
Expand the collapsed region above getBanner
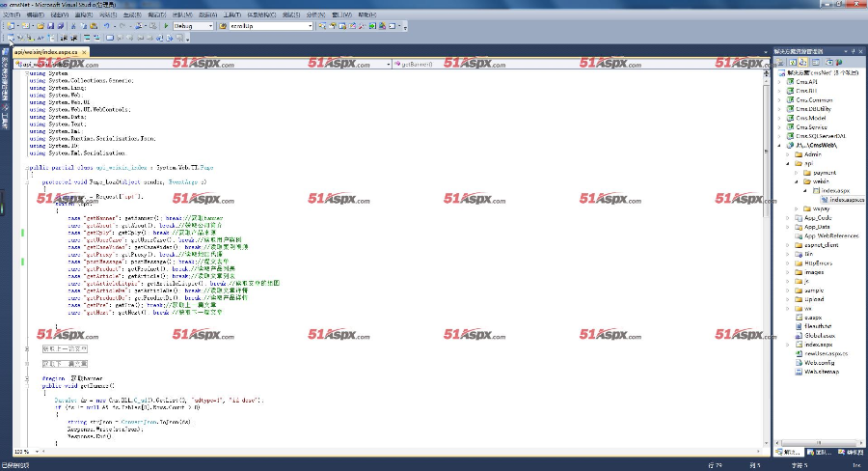point(27,364)
